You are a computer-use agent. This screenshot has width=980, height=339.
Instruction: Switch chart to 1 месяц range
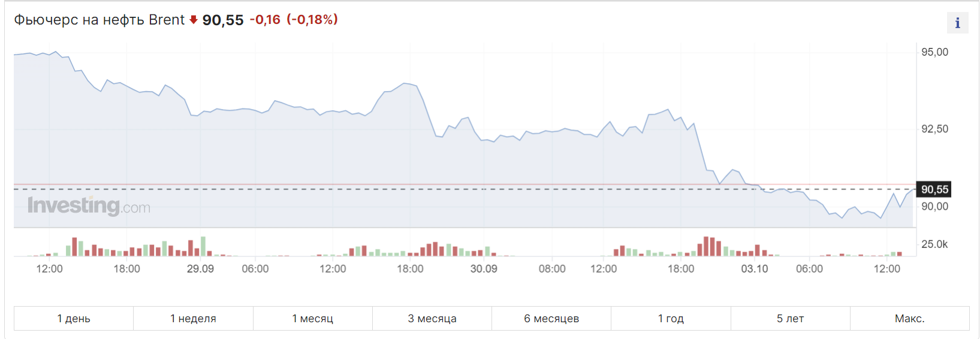(313, 318)
